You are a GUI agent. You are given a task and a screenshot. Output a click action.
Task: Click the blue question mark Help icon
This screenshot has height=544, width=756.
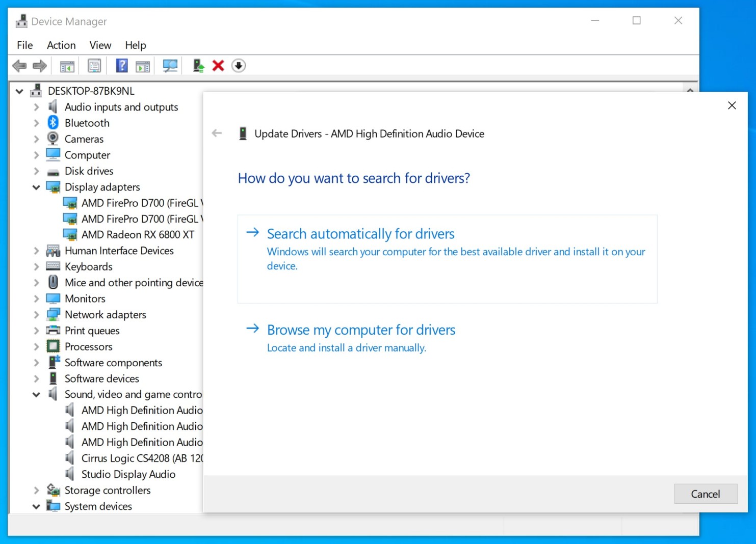[122, 66]
